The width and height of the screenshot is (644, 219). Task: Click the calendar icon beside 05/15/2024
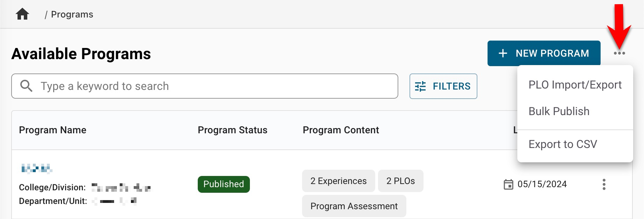[x=508, y=184]
